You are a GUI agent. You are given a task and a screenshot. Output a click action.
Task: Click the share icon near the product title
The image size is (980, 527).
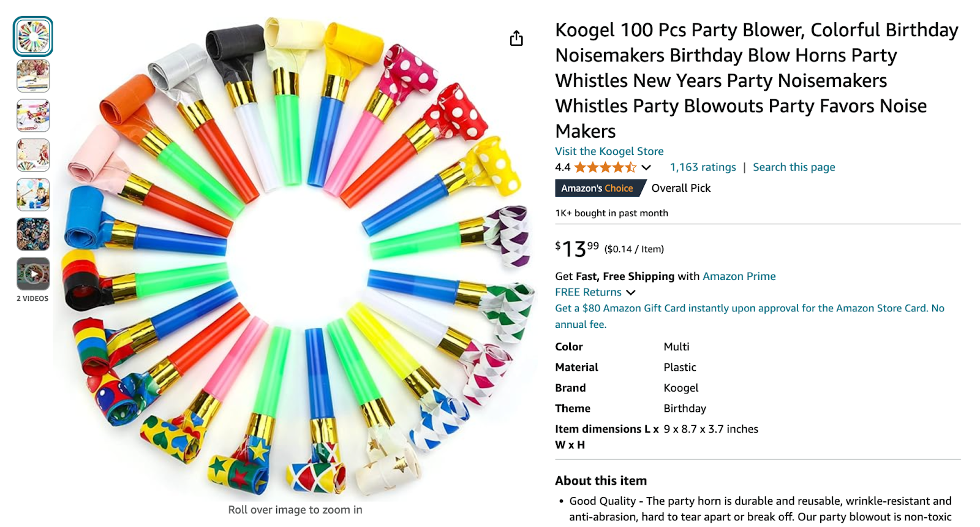point(516,38)
